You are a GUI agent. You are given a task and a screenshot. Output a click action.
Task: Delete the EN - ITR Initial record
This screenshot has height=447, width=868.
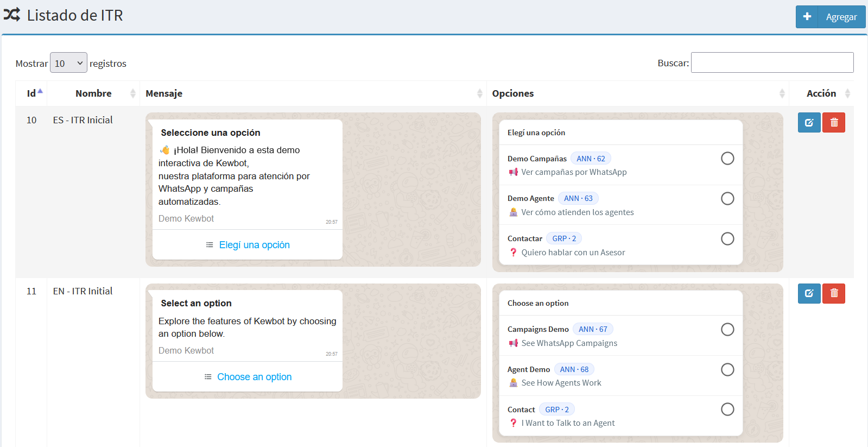(x=834, y=293)
